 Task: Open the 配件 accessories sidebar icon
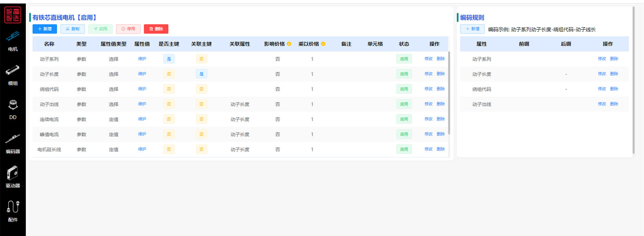click(13, 207)
